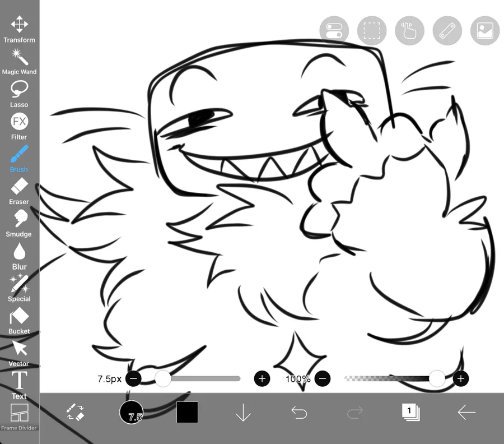
Task: Click the 100% opacity value
Action: [298, 378]
